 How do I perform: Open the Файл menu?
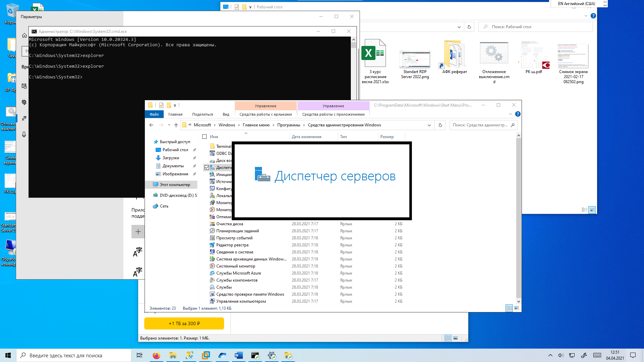point(154,114)
